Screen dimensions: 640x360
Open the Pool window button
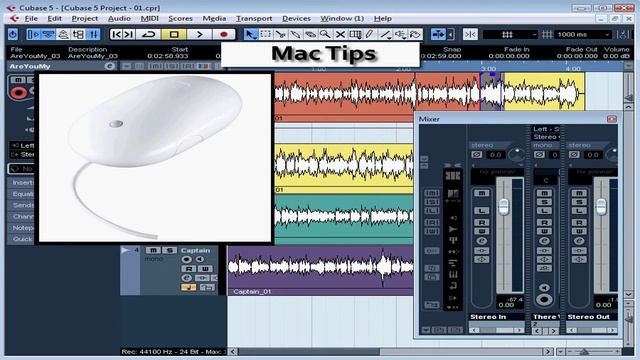[x=78, y=34]
